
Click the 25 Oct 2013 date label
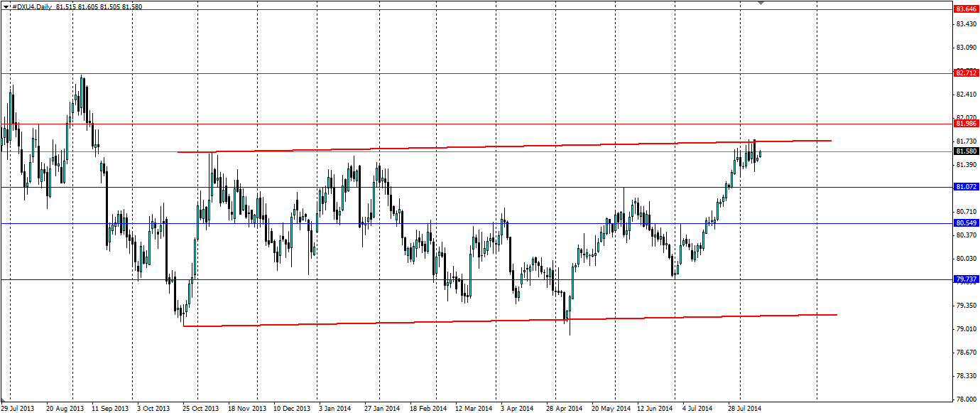click(x=202, y=409)
